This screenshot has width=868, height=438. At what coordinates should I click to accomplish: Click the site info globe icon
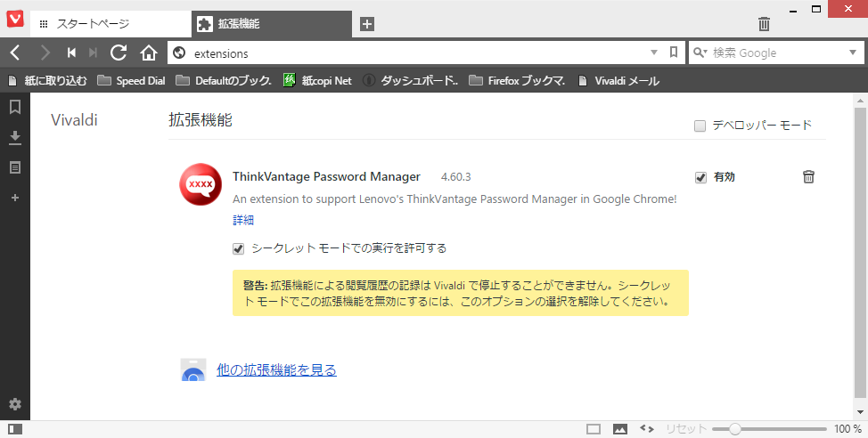click(179, 53)
